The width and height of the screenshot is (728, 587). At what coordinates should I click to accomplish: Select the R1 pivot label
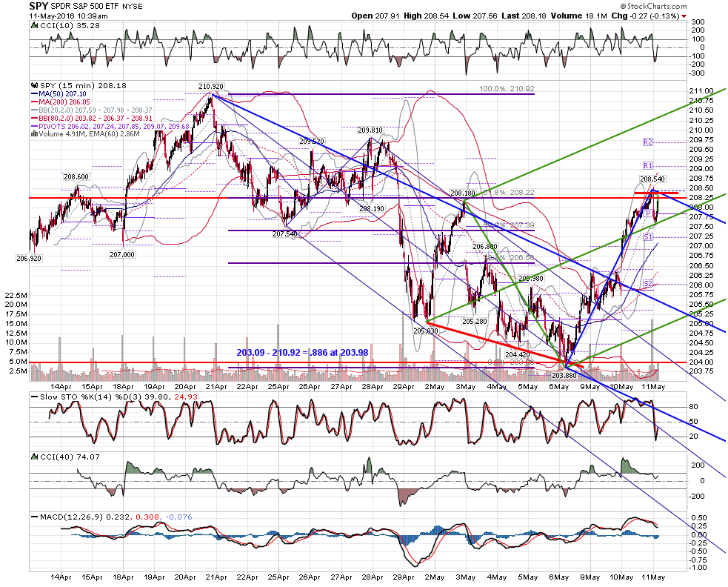pos(648,165)
